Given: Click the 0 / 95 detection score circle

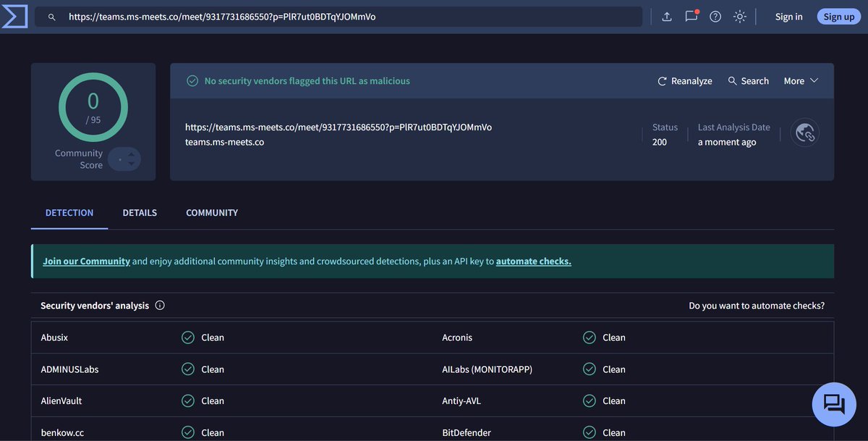Looking at the screenshot, I should (93, 107).
